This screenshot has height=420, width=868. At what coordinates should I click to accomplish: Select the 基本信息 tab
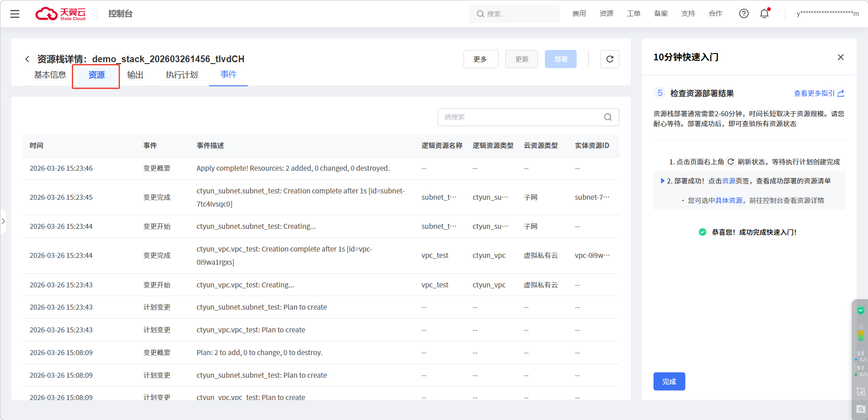tap(50, 75)
